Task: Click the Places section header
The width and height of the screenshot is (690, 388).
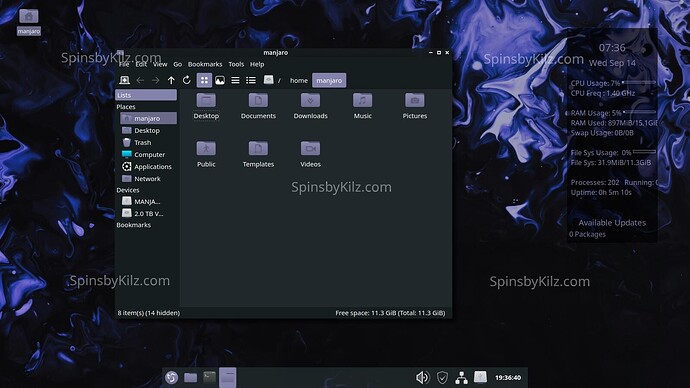Action: pyautogui.click(x=126, y=107)
